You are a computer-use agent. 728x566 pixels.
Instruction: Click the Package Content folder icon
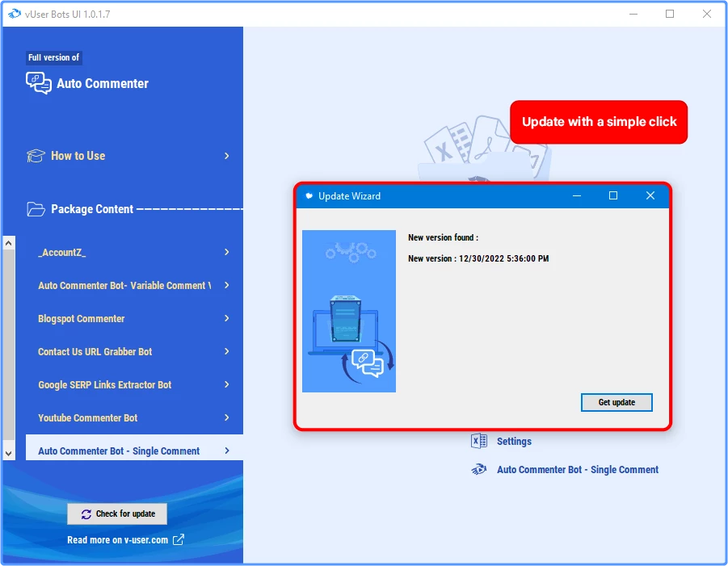[36, 209]
